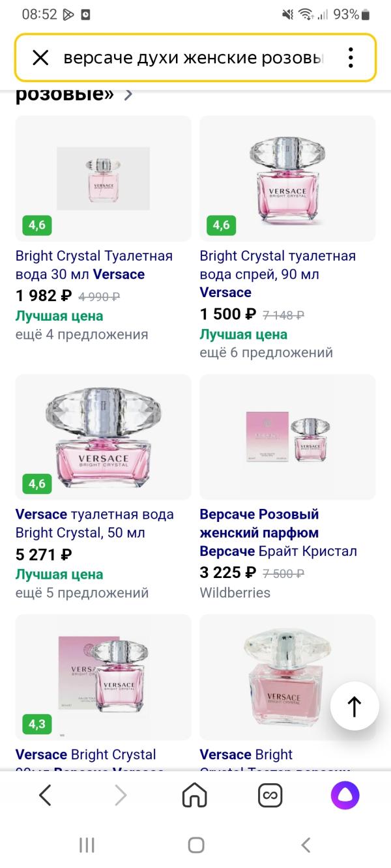
Task: Open Bright Crystal 30 мл product link
Action: point(94,265)
